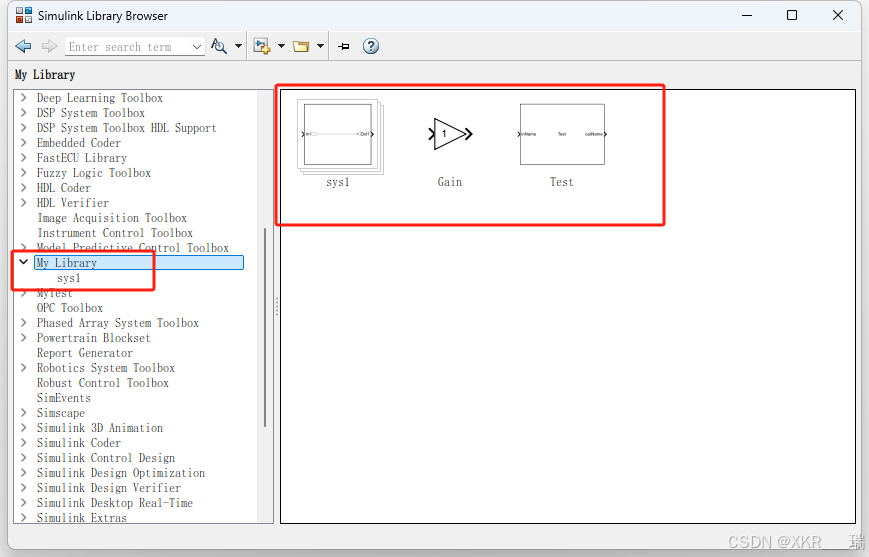Click the library tree vertical scrollbar
Screen dimensions: 869x557
click(265, 327)
